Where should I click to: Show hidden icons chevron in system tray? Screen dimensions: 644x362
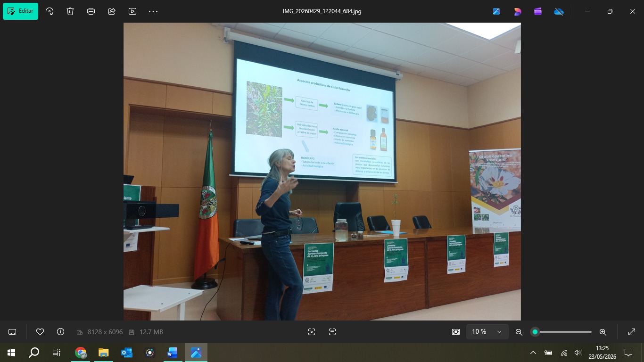(x=533, y=353)
